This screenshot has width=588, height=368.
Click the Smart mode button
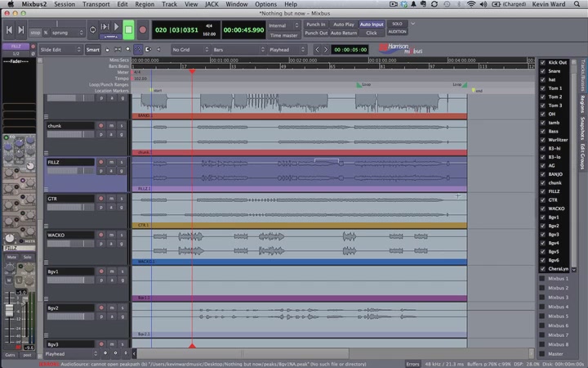click(92, 50)
